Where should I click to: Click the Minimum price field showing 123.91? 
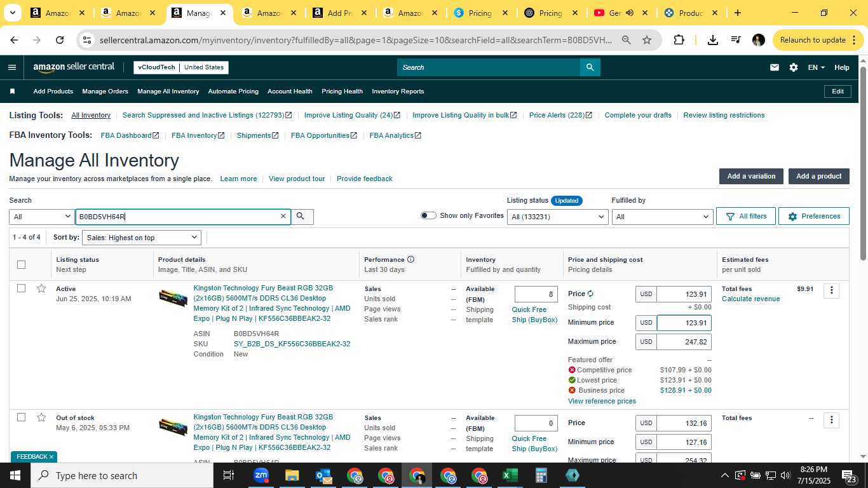684,323
